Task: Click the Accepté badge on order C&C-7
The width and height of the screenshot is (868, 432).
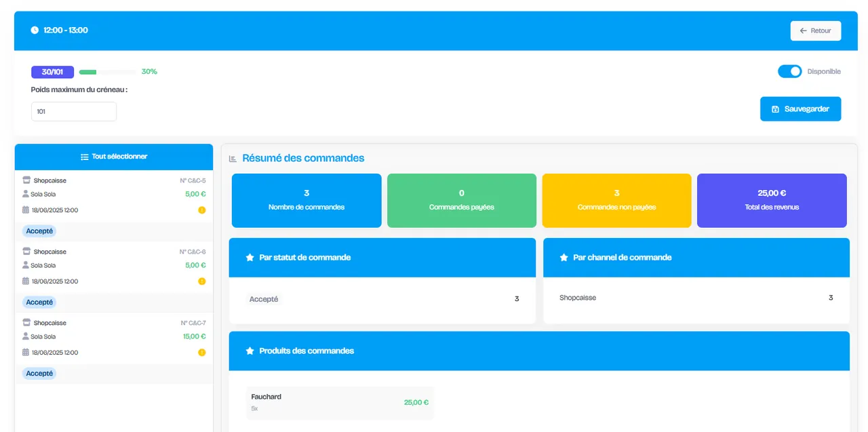Action: click(x=39, y=374)
